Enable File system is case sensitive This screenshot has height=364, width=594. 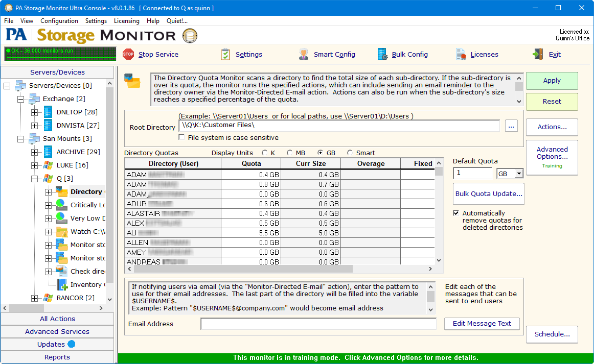pyautogui.click(x=181, y=137)
